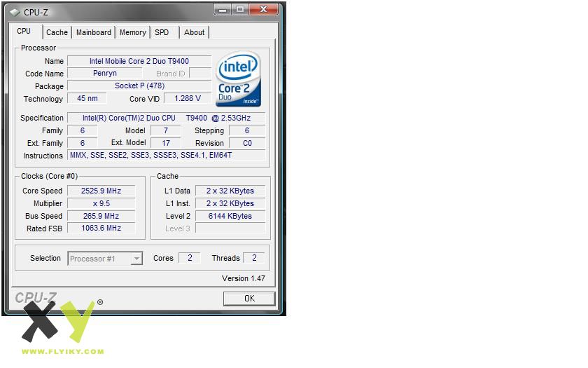Click the processor name Intel Mobile Core 2 Duo T9400

tap(139, 61)
